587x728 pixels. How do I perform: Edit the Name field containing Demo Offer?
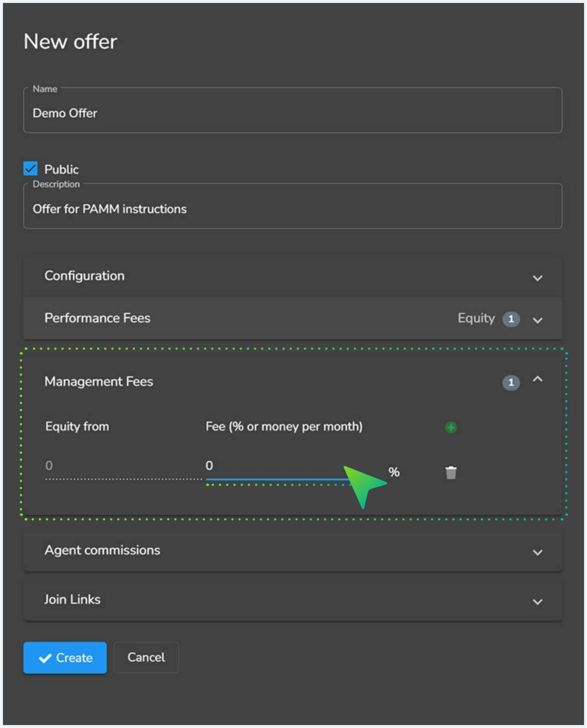(x=293, y=110)
